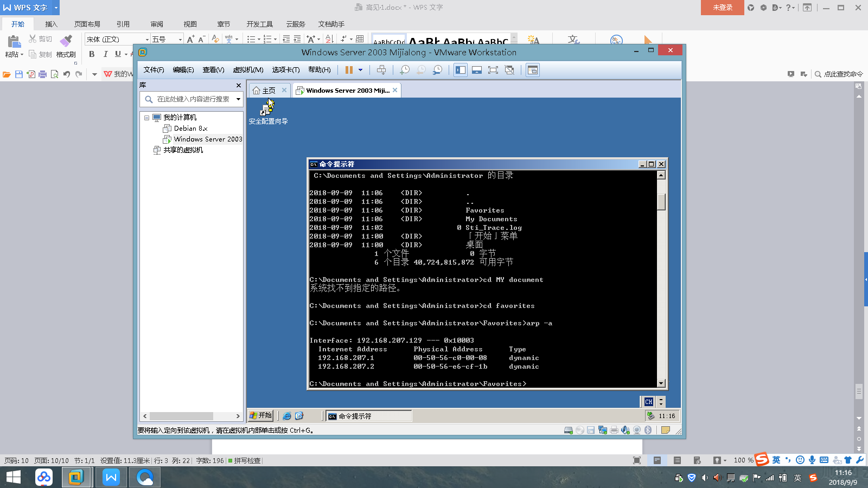Pause the virtual machine in VMware toolbar
The height and width of the screenshot is (488, 868).
pos(349,70)
